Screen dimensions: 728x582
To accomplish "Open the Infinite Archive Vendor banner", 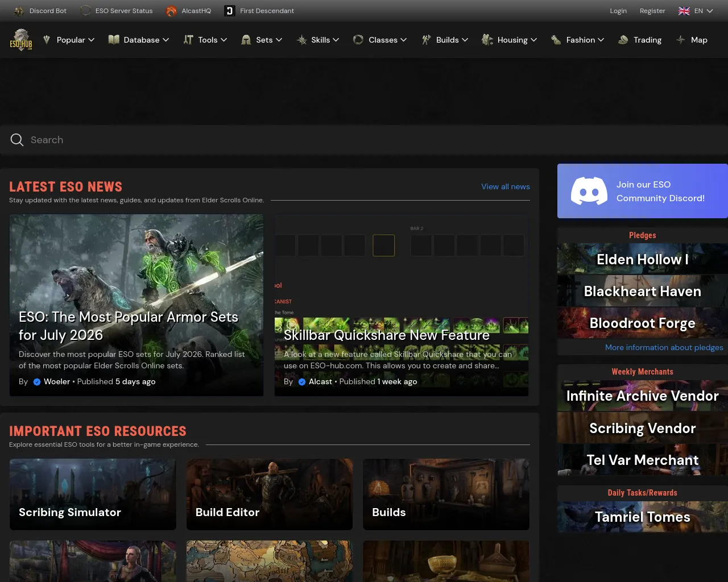I will tap(643, 396).
